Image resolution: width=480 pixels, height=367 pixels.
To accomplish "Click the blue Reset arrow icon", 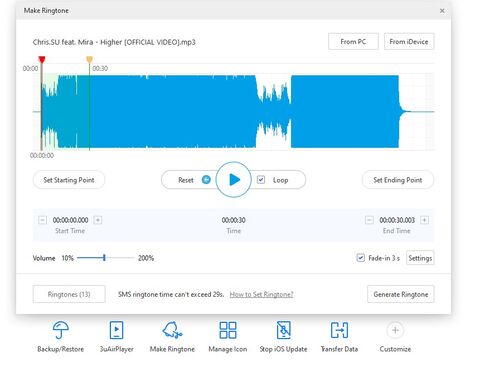I will [x=206, y=180].
